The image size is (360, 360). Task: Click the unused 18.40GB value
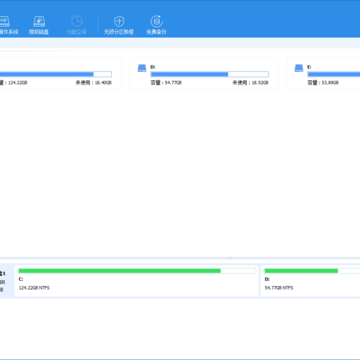(x=94, y=83)
